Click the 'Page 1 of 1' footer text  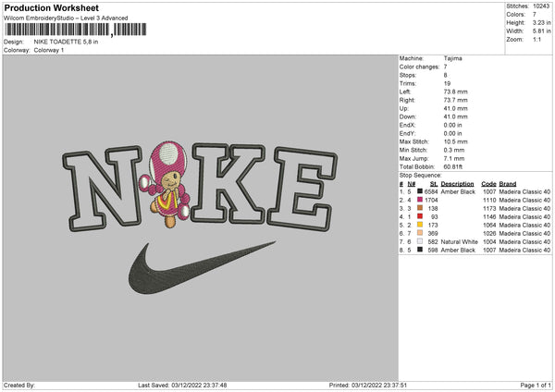pos(536,385)
